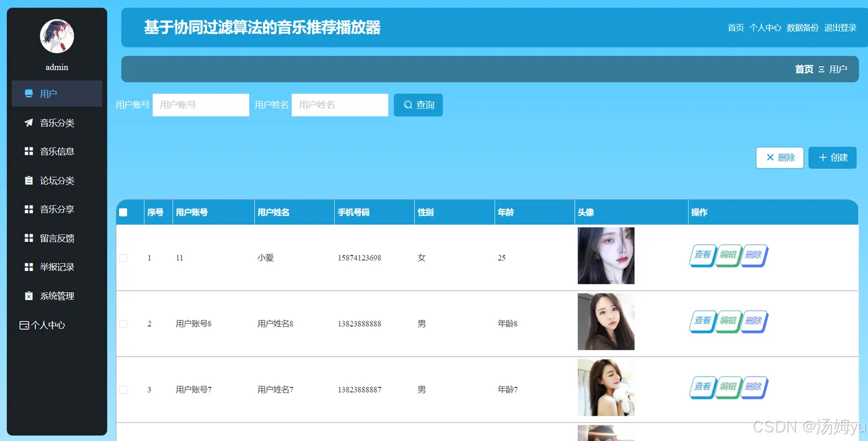Click the icon beside 系统管理
The height and width of the screenshot is (441, 868).
pos(29,296)
